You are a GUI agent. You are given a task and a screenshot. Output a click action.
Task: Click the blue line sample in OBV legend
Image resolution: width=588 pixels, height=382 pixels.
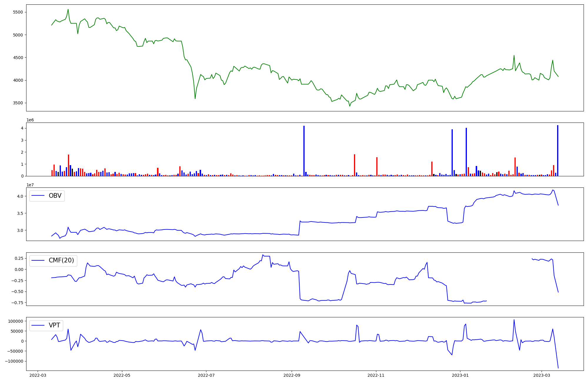[x=38, y=196]
